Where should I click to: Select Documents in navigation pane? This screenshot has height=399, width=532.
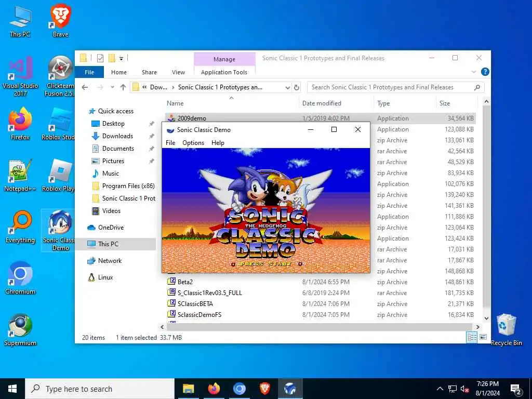coord(118,149)
